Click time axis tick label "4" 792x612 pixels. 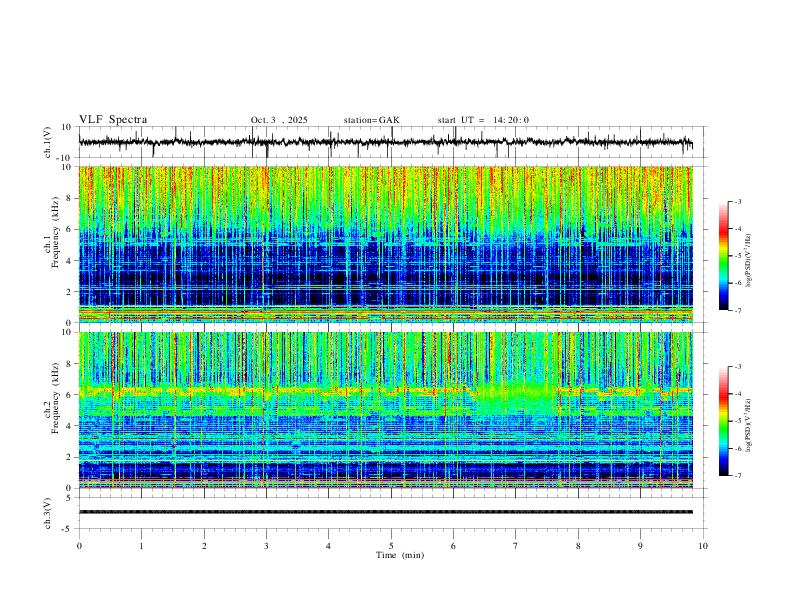pyautogui.click(x=328, y=546)
